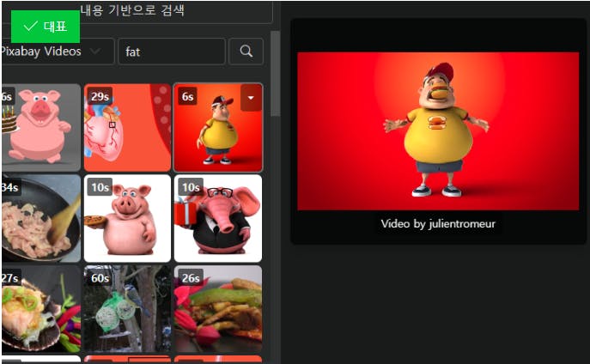Select the 10s pig holding pizza video
Screen dimensions: 590x364
(x=127, y=218)
